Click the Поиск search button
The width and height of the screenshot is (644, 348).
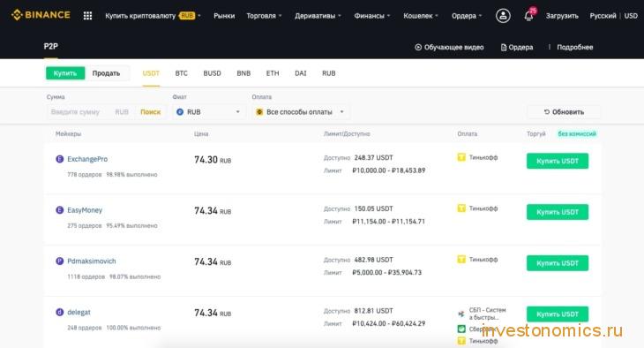coord(150,112)
